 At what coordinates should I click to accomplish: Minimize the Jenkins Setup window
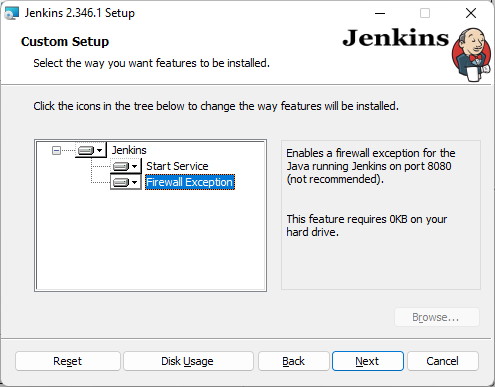[380, 13]
